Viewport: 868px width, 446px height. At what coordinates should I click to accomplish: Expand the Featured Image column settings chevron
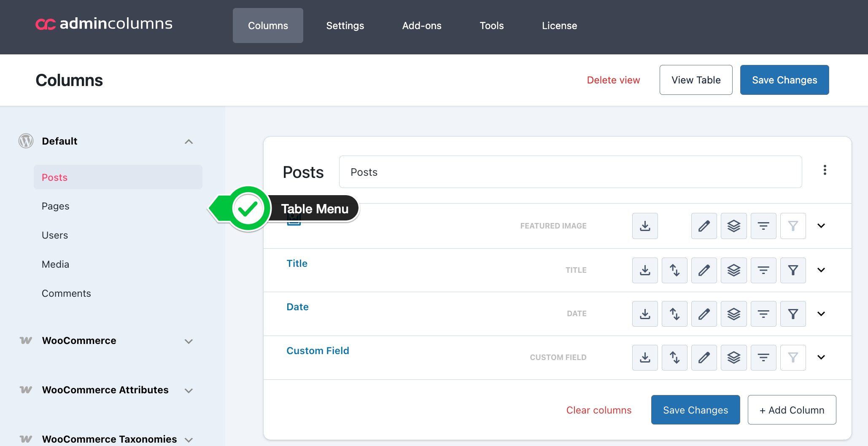click(821, 226)
